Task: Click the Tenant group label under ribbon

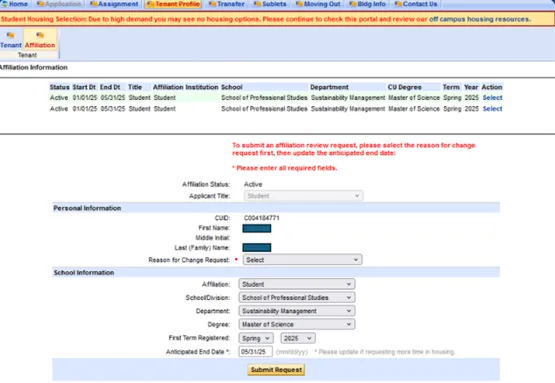Action: [27, 55]
